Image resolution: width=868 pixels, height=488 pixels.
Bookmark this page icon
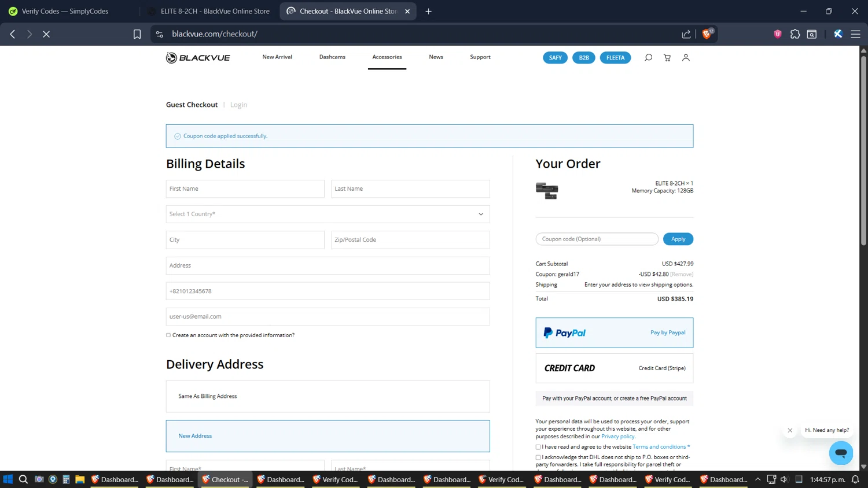pyautogui.click(x=137, y=34)
